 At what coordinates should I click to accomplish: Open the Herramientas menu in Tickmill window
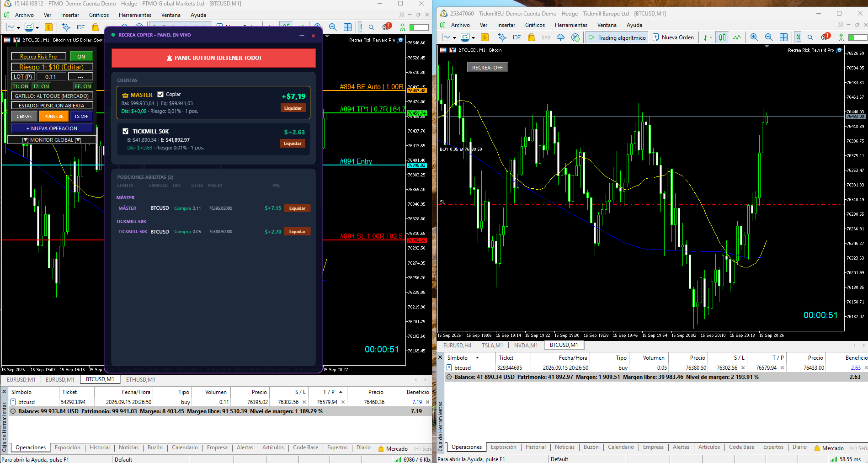tap(571, 25)
